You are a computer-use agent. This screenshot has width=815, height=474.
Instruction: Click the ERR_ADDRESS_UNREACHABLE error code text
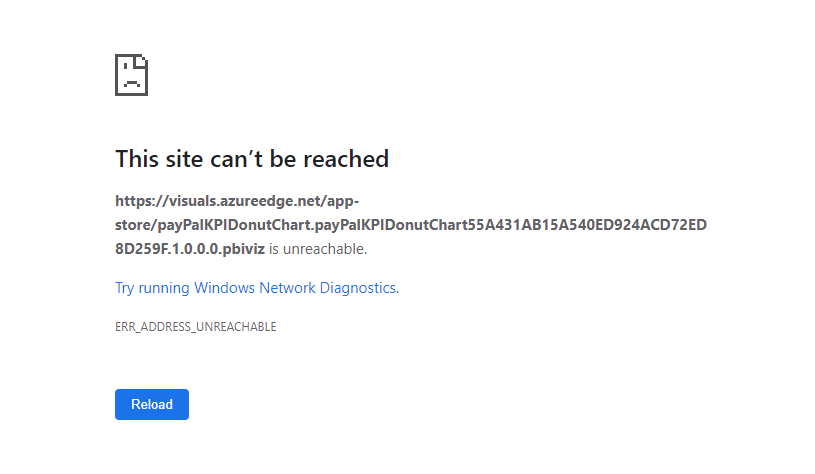[x=195, y=327]
